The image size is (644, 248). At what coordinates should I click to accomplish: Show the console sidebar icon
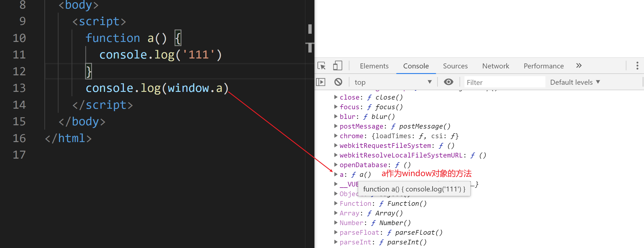tap(321, 82)
